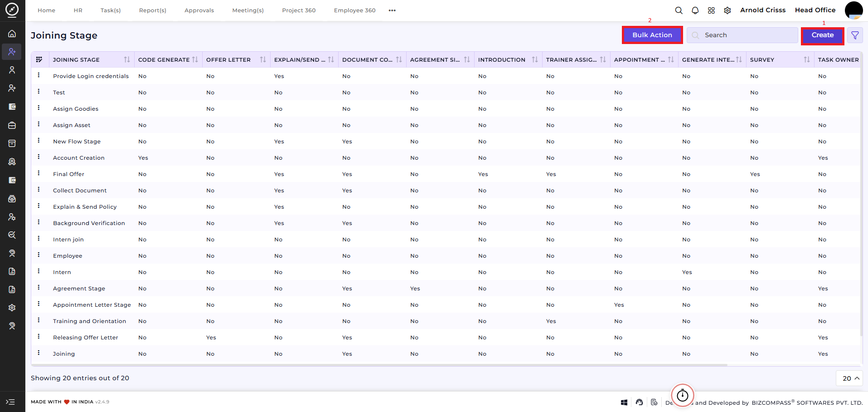The height and width of the screenshot is (412, 868).
Task: Click the Windows logo icon in the footer
Action: pyautogui.click(x=624, y=402)
